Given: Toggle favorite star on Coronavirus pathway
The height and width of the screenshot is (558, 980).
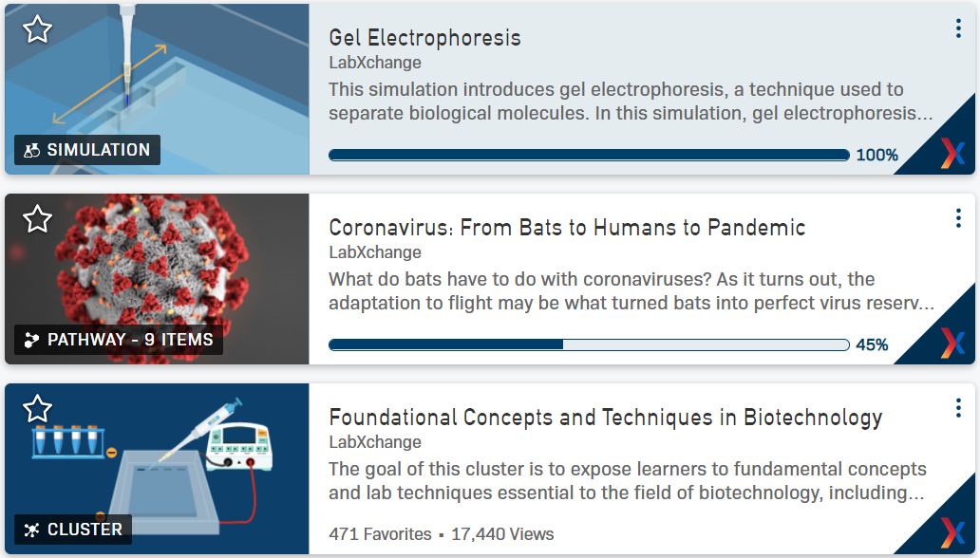Looking at the screenshot, I should pos(37,219).
